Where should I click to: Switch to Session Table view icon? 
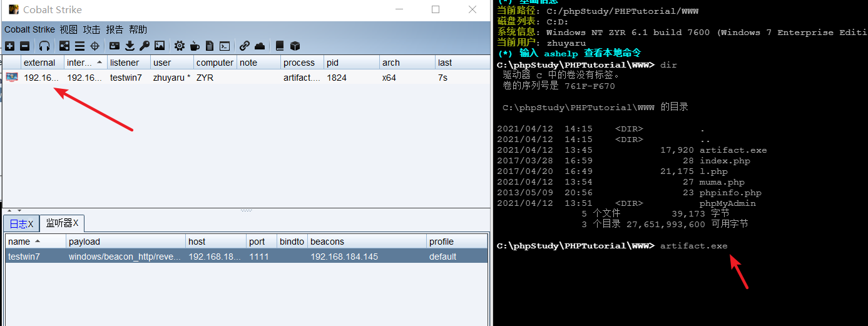(79, 46)
